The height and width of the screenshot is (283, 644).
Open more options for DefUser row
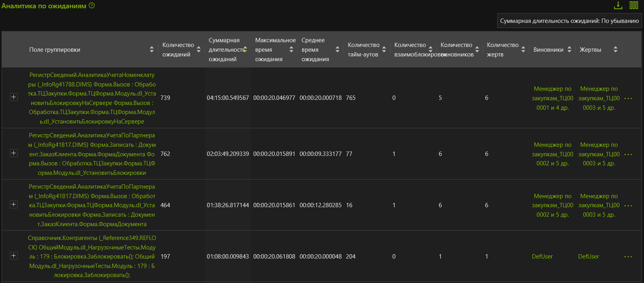tap(628, 257)
